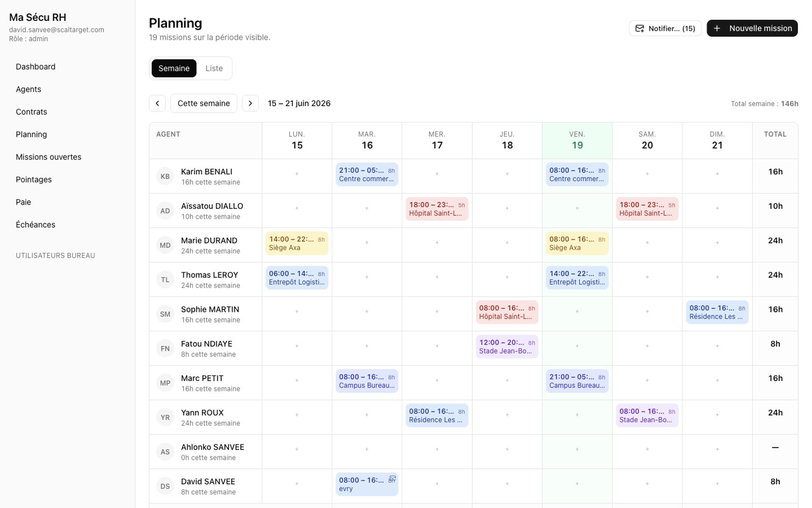Click David SANVEE's DS avatar
This screenshot has height=508, width=812.
(165, 486)
